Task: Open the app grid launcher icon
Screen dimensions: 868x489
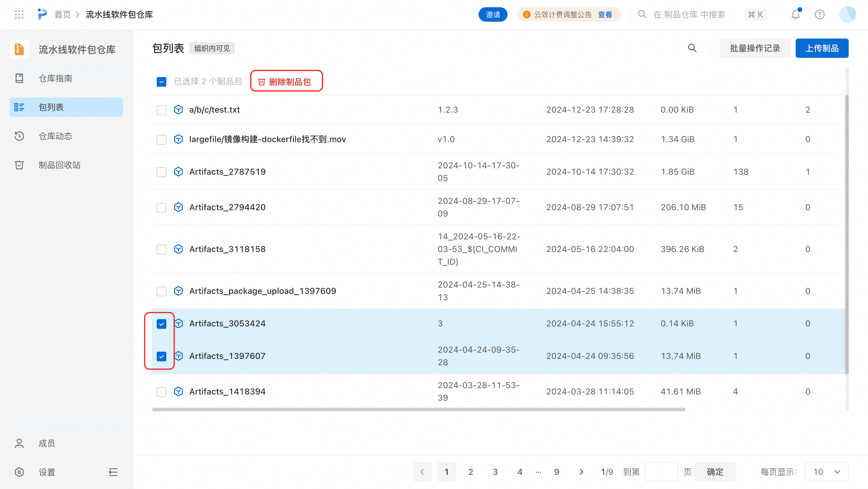Action: [19, 14]
